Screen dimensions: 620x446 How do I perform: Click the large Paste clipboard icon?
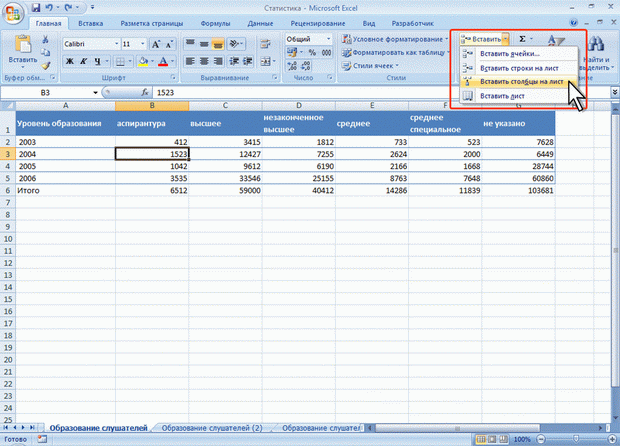pos(23,44)
